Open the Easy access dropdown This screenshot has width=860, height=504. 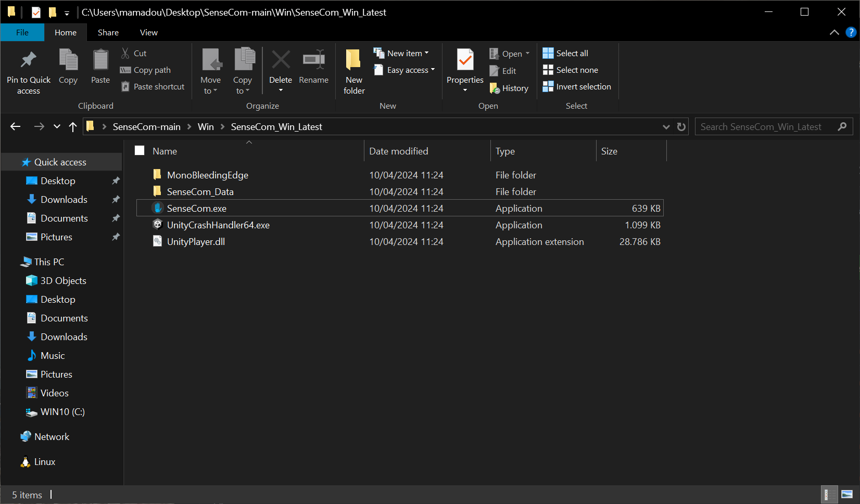(x=433, y=70)
